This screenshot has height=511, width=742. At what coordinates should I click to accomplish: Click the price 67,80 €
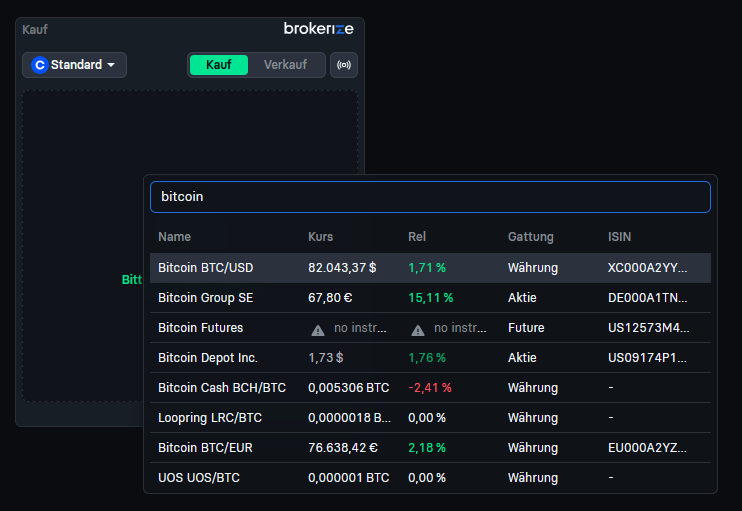tap(330, 298)
